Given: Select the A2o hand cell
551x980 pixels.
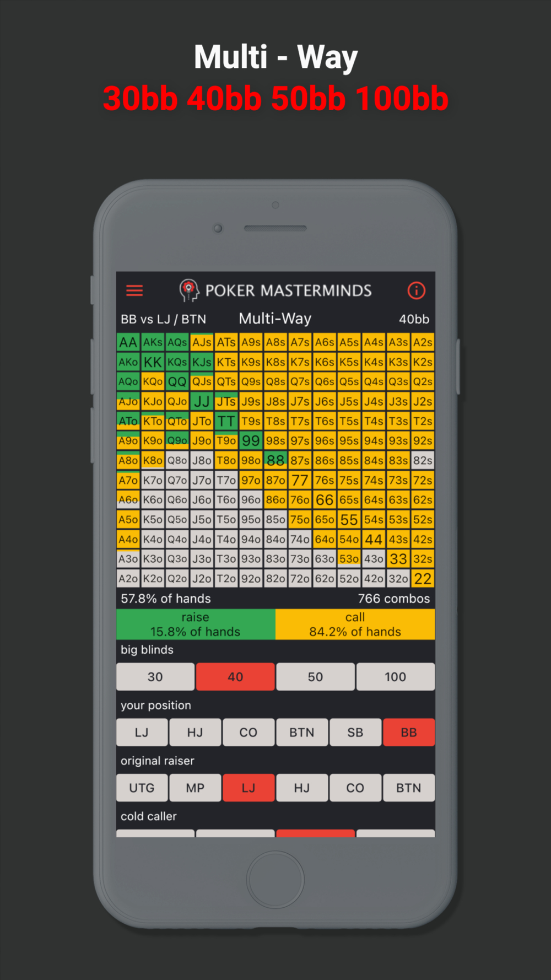Looking at the screenshot, I should pos(128,579).
